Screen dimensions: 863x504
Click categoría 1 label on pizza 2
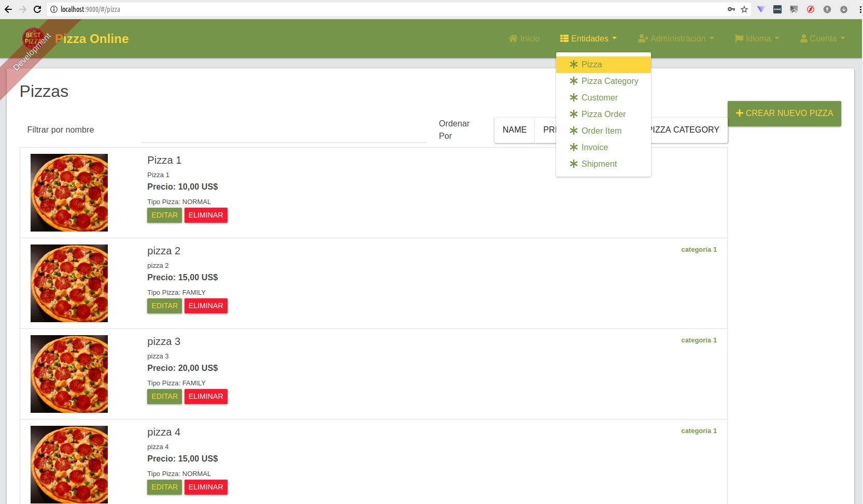(699, 250)
